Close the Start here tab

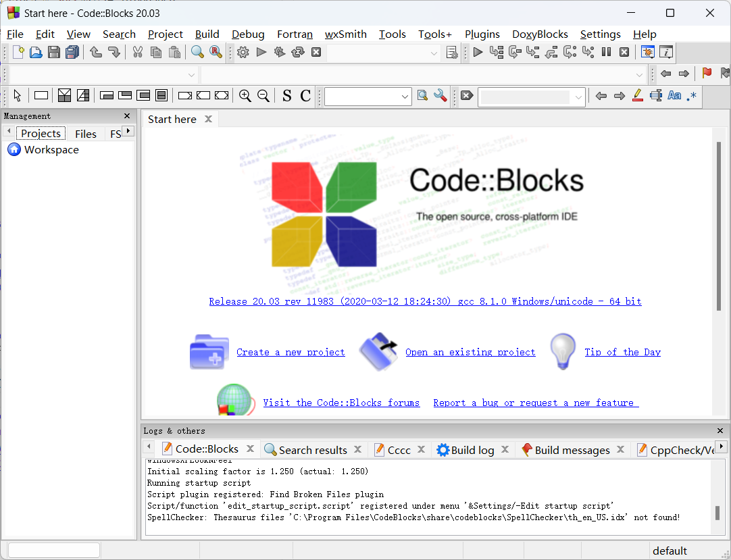pyautogui.click(x=208, y=119)
